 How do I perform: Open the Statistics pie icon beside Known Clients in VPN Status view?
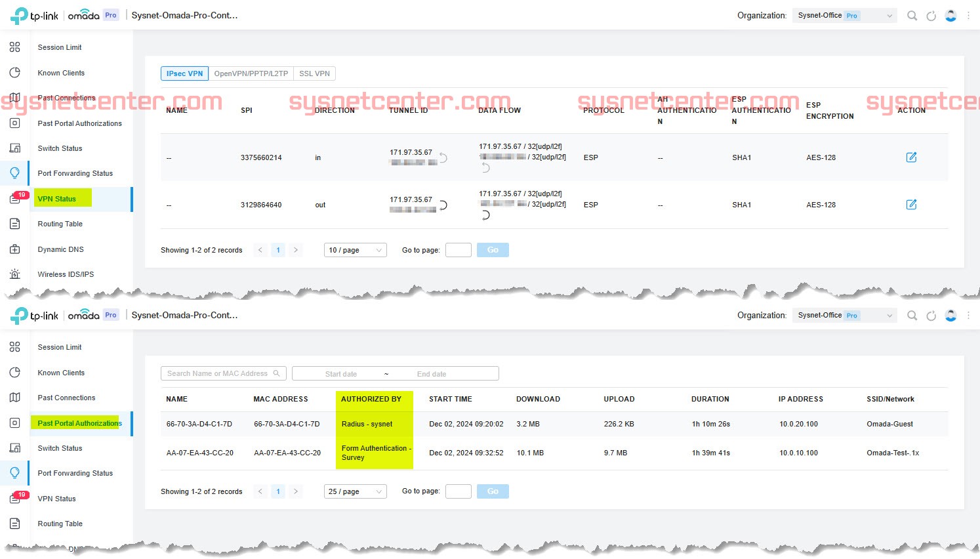pyautogui.click(x=15, y=73)
